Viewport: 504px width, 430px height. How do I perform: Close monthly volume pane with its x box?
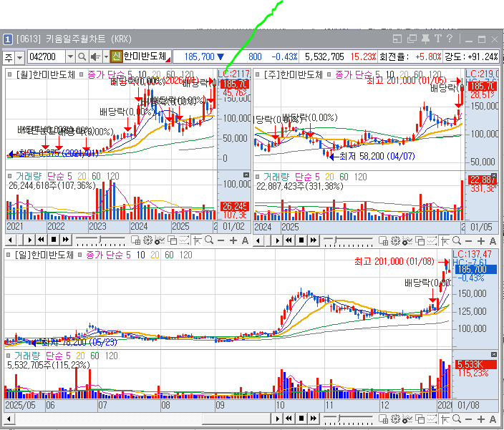[246, 175]
